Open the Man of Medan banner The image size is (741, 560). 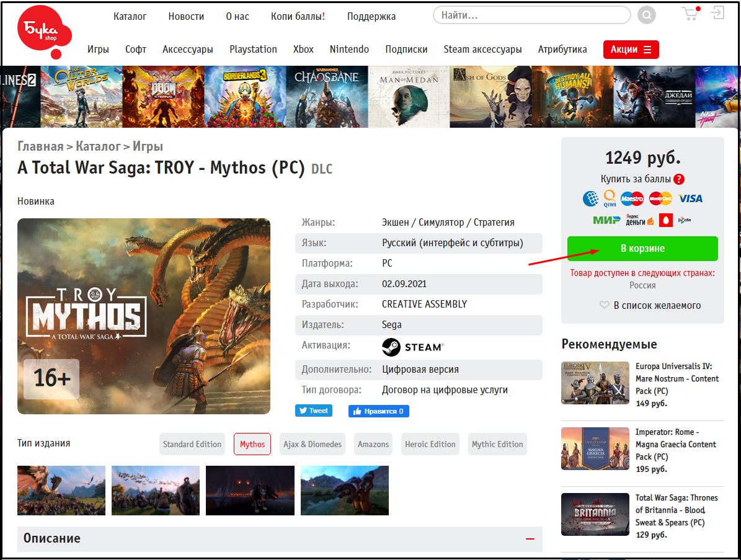click(409, 97)
